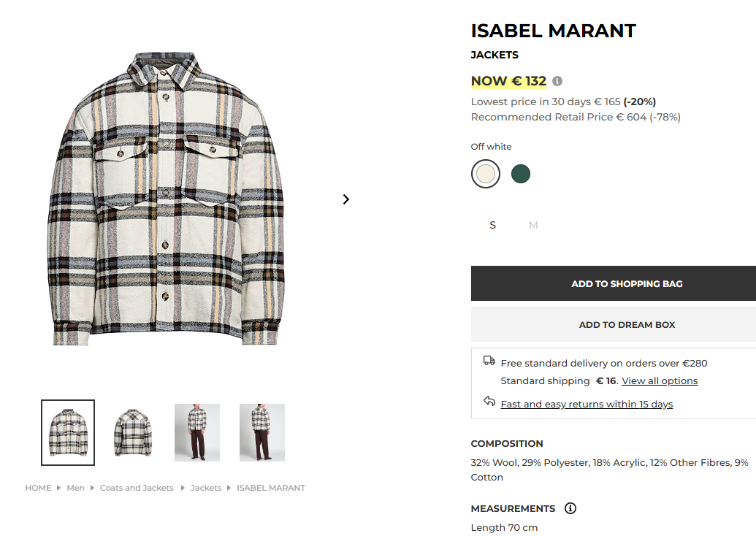View the back-of-jacket thumbnail
Screen dimensions: 756x536
[x=133, y=432]
